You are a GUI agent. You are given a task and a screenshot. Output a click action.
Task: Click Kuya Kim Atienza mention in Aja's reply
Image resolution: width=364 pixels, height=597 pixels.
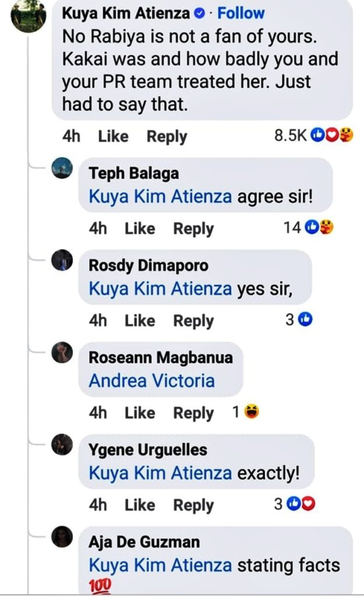[x=160, y=565]
